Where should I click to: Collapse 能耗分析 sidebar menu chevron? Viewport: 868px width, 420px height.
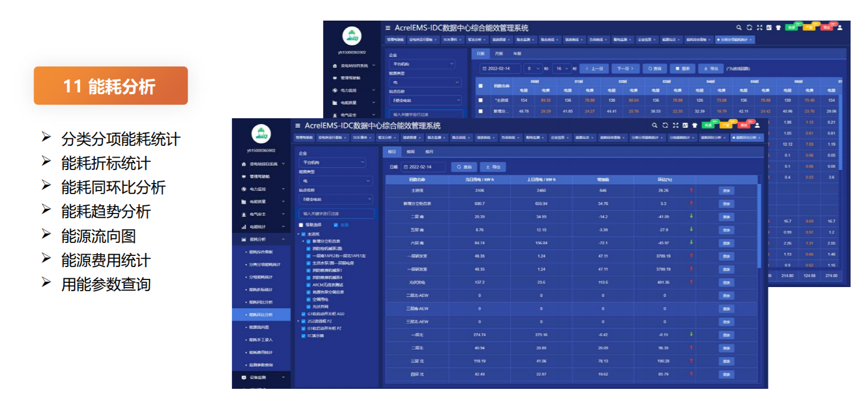[282, 239]
